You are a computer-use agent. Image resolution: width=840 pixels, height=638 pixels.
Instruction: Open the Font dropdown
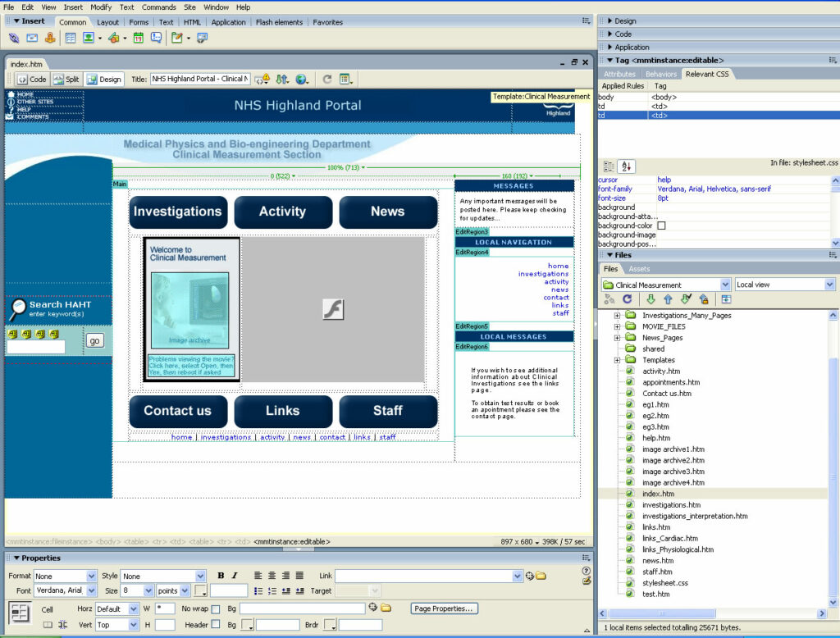(92, 591)
